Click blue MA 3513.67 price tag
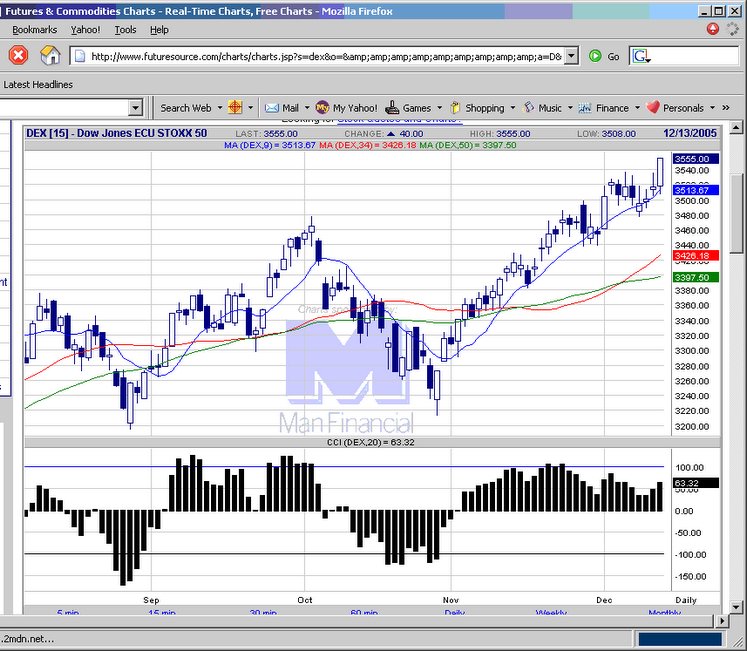Screen dimensions: 747x651 (696, 190)
